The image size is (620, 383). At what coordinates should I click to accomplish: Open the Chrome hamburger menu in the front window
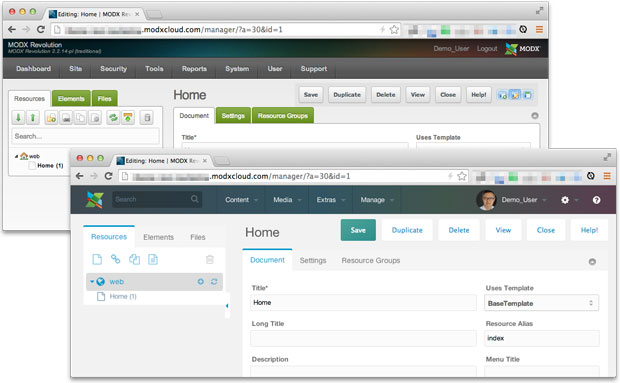click(607, 176)
